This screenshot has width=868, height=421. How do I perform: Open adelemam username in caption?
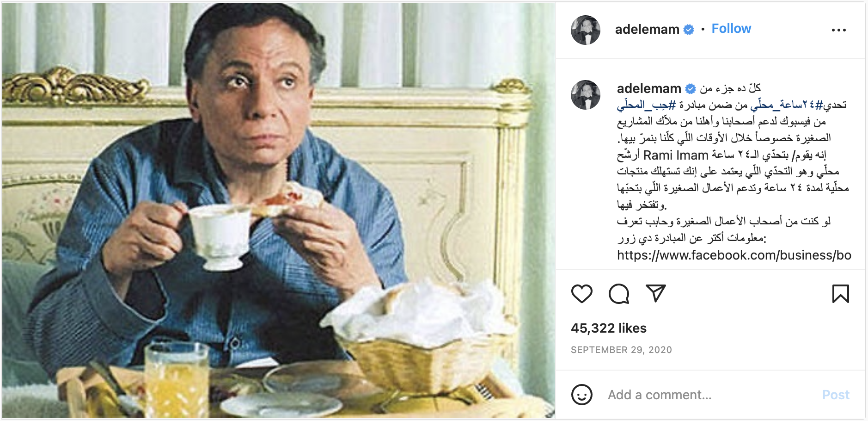click(x=649, y=88)
